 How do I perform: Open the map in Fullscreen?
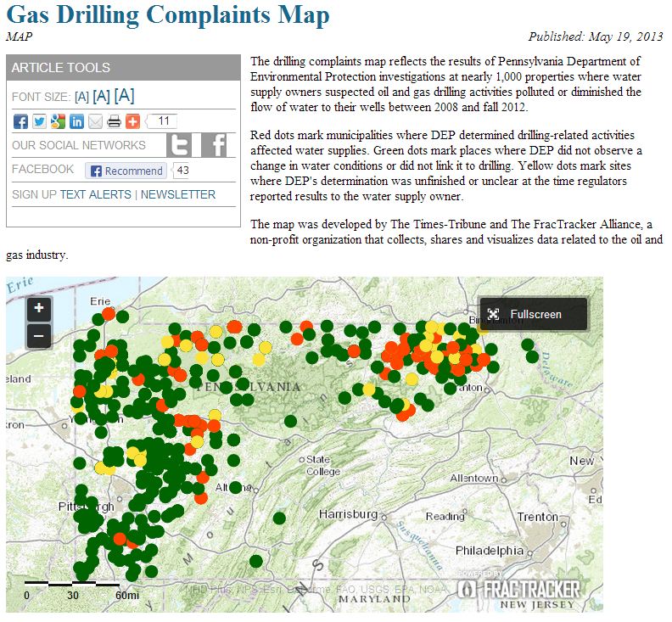(x=533, y=314)
